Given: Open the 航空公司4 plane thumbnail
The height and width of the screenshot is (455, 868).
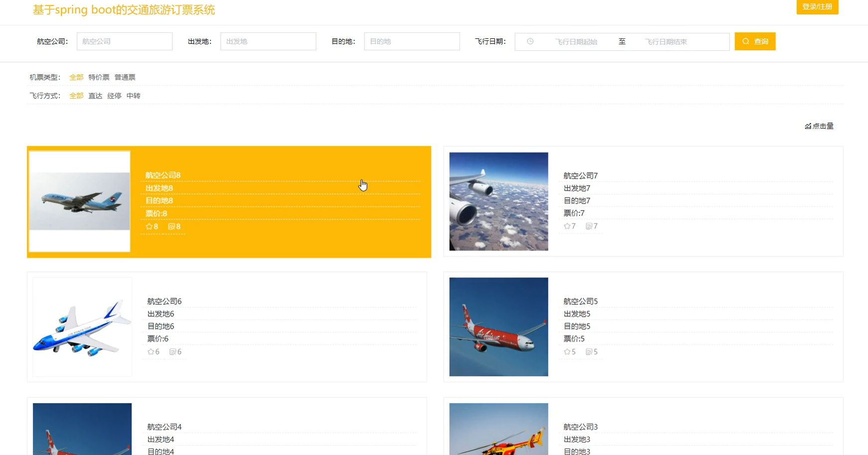Looking at the screenshot, I should (82, 429).
